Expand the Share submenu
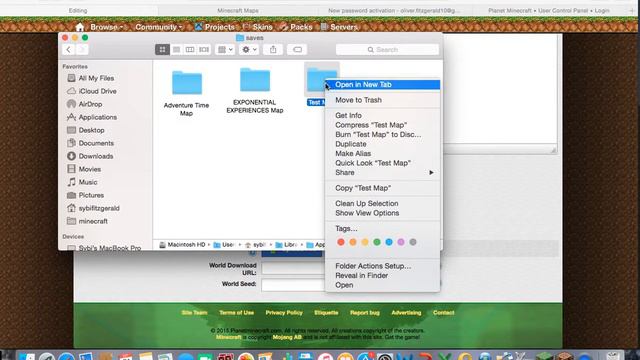The image size is (640, 360). coord(382,173)
